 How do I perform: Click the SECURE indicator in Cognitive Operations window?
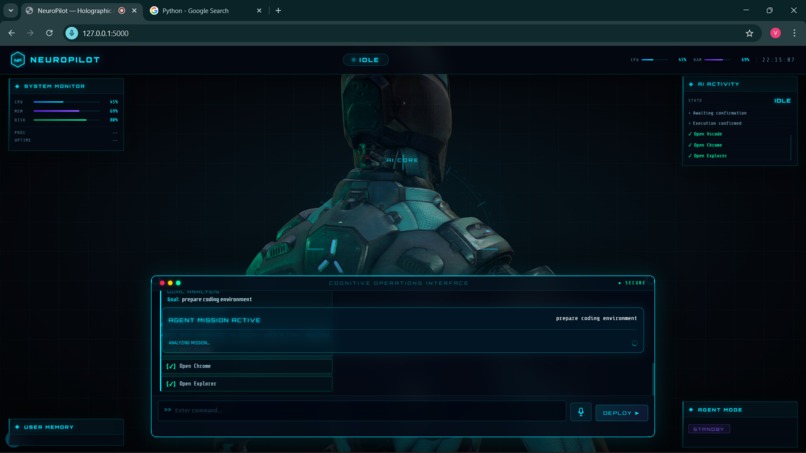tap(632, 283)
